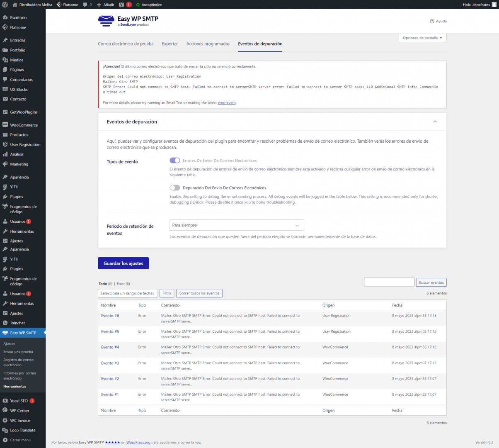Click the Ayuda help icon
499x448 pixels.
(x=432, y=21)
